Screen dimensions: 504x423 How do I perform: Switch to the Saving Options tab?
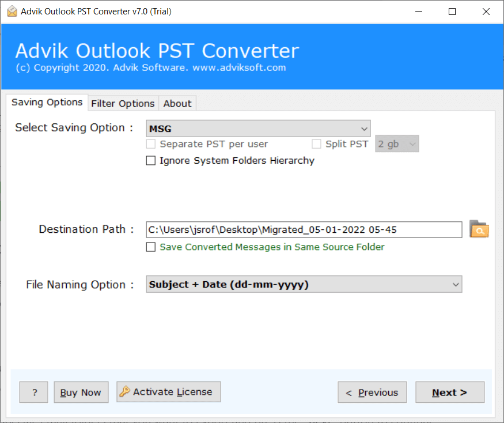[47, 102]
